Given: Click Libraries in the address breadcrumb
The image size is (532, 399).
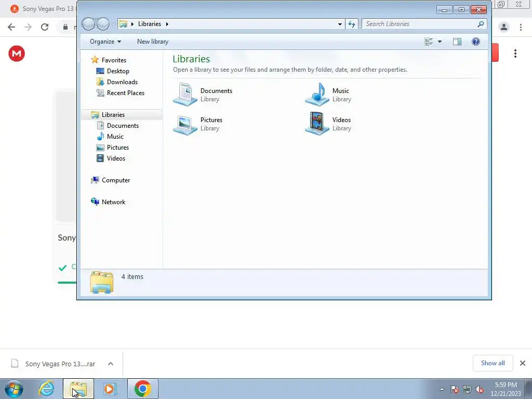Looking at the screenshot, I should pyautogui.click(x=149, y=24).
